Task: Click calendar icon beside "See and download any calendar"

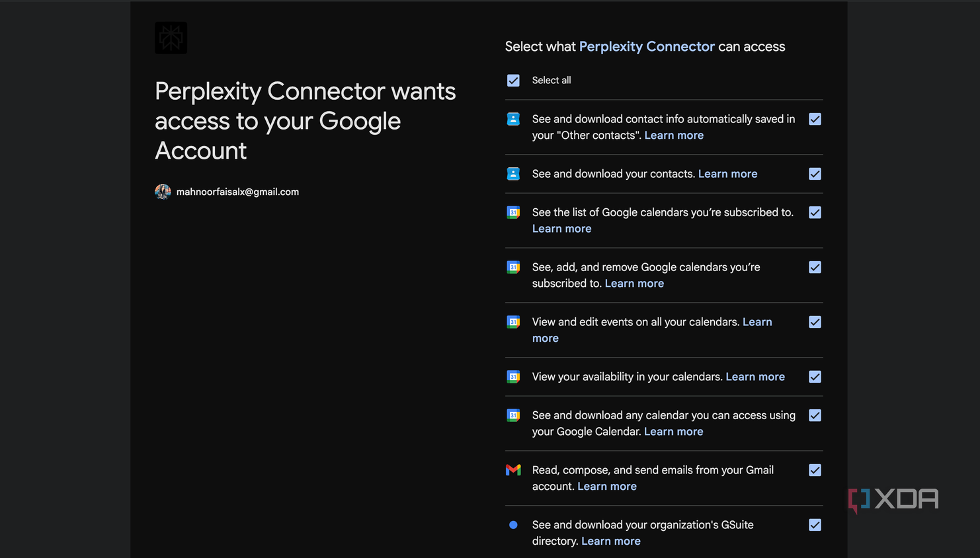Action: coord(513,415)
